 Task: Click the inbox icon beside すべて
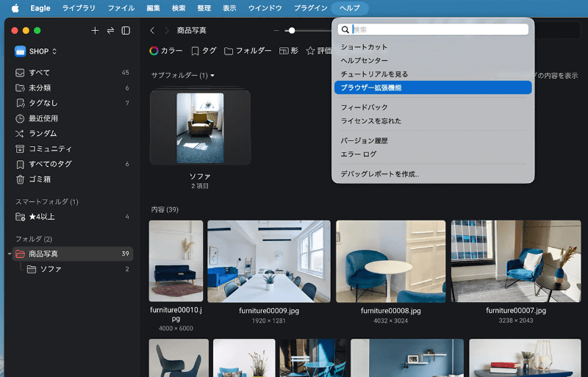point(20,73)
